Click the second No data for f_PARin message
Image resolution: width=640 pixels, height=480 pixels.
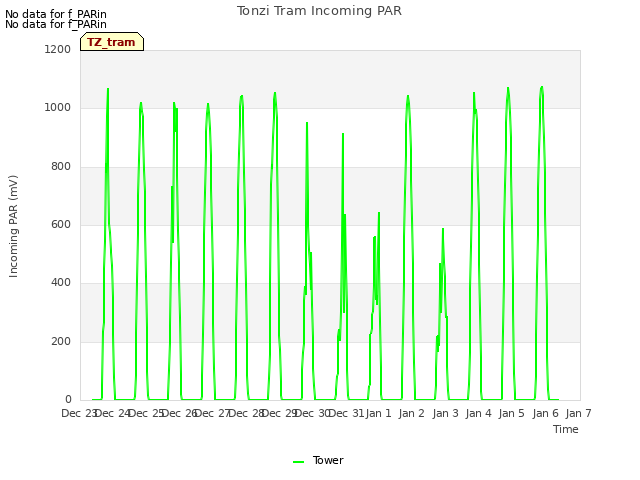[56, 24]
